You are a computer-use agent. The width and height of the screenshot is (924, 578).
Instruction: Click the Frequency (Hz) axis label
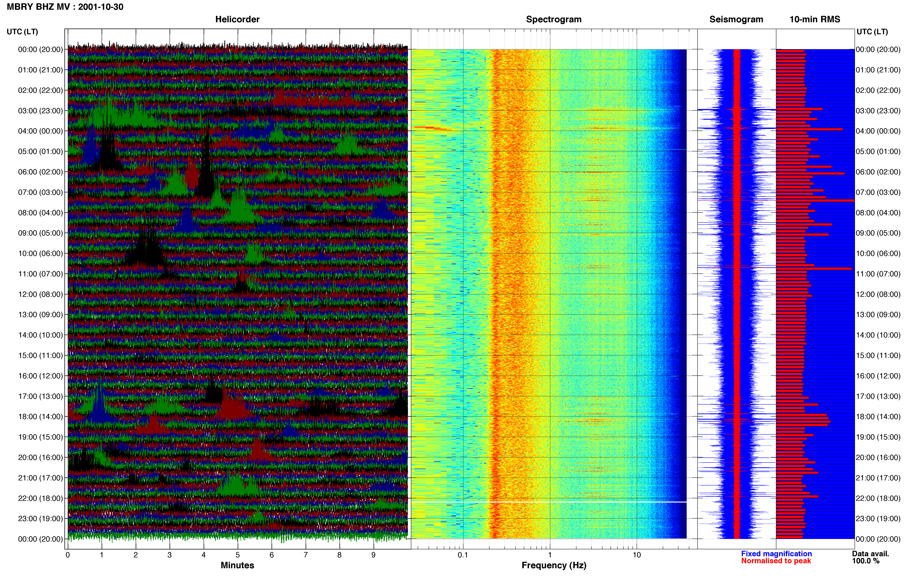coord(554,565)
